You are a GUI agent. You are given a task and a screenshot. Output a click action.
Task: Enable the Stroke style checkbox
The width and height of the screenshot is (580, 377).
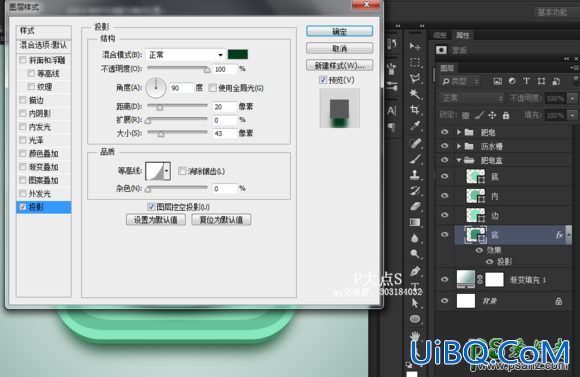23,100
